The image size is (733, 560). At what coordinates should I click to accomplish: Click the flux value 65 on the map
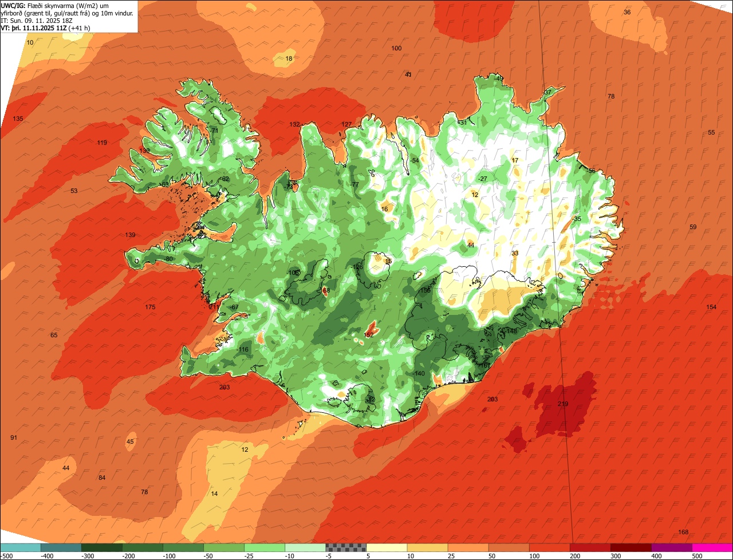pos(54,336)
